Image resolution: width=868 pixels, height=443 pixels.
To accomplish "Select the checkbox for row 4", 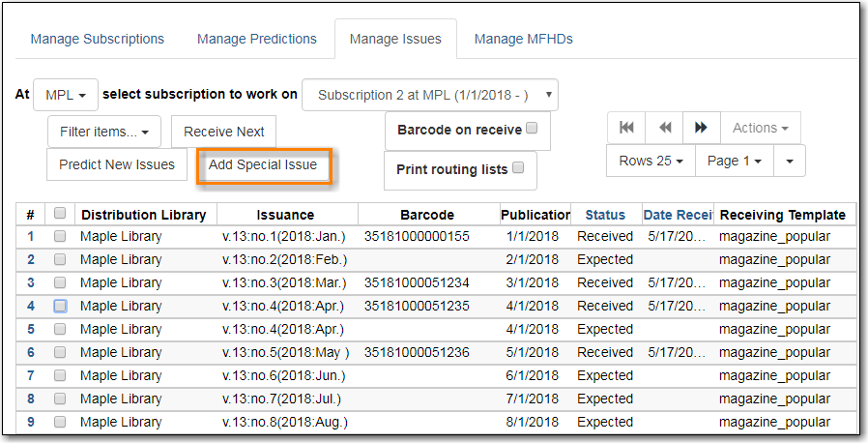I will pos(60,306).
